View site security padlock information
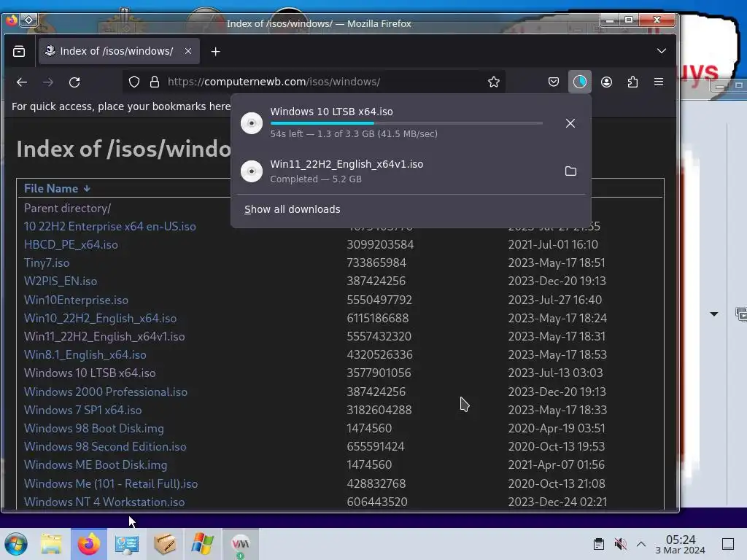Screen dimensions: 747x560 pyautogui.click(x=155, y=82)
